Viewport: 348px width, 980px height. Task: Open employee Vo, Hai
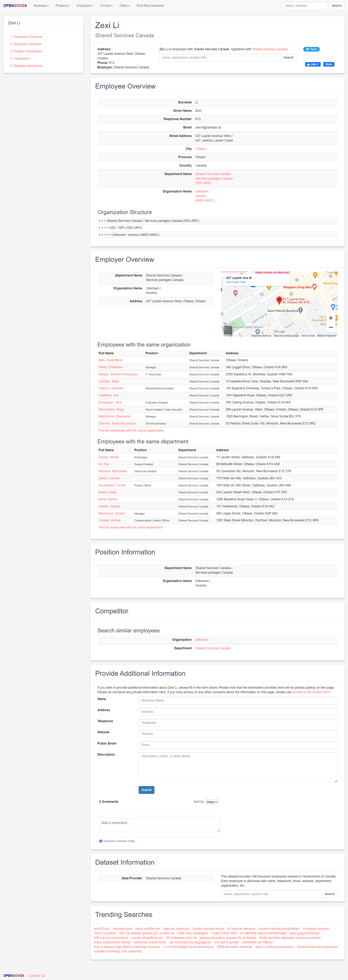(x=104, y=464)
